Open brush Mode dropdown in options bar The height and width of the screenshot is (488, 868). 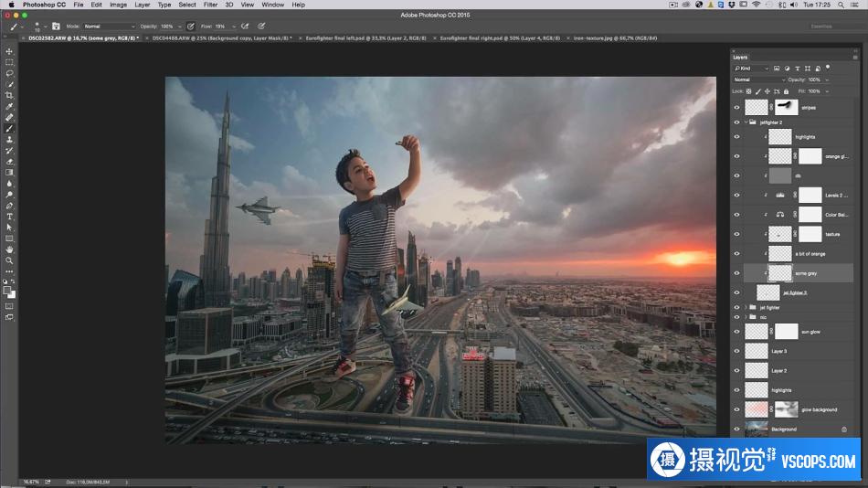coord(109,26)
